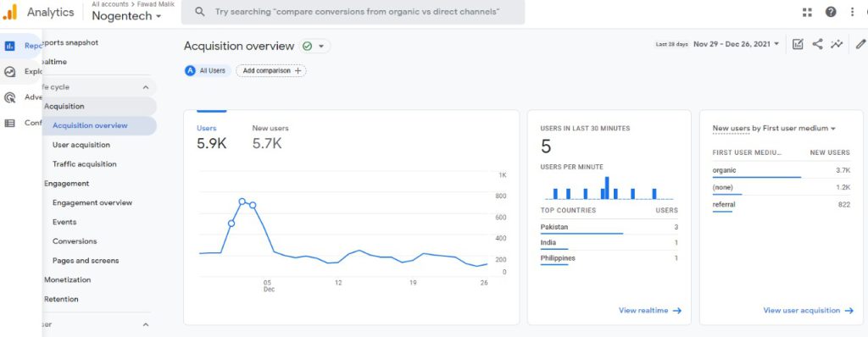
Task: Open New users by First user medium dropdown
Action: [773, 129]
